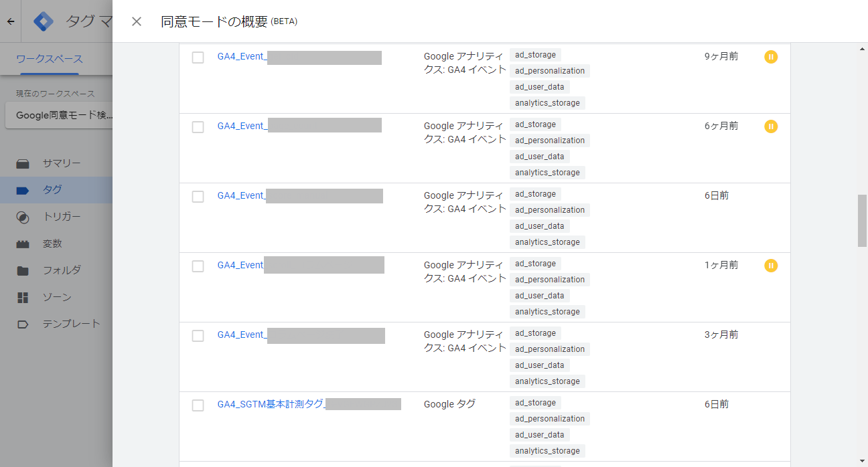Open the GA4_SGTM基本計測タグ tag link

(271, 404)
